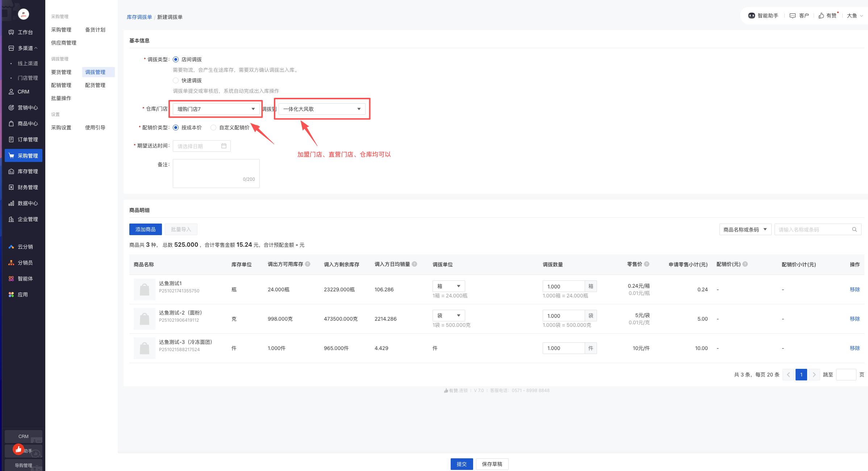Viewport: 868px width, 471px height.
Task: Click calendar icon in 期望送达时间 field
Action: pos(224,146)
